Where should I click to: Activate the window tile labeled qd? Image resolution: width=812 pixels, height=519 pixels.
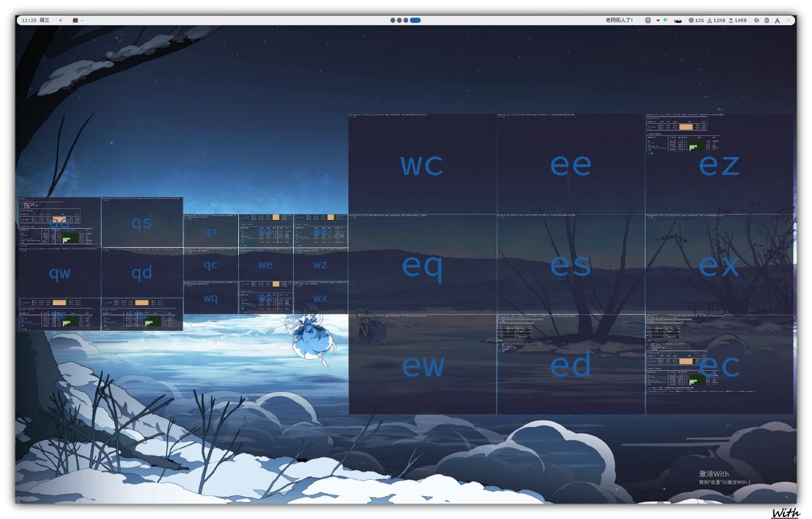141,273
